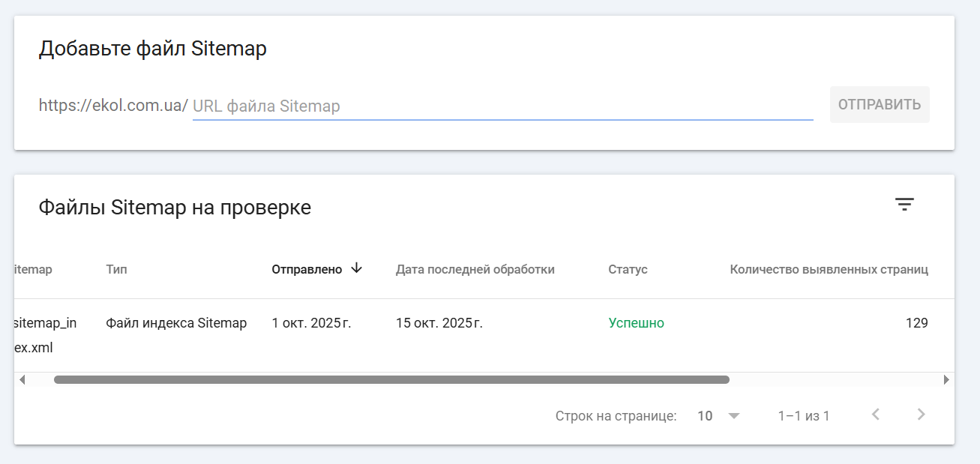The image size is (980, 464).
Task: Click the Тип column header
Action: point(116,269)
